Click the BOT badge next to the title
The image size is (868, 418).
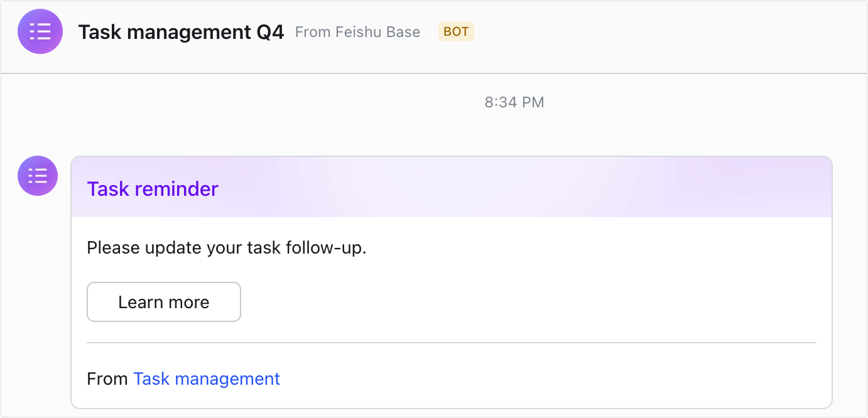[455, 31]
